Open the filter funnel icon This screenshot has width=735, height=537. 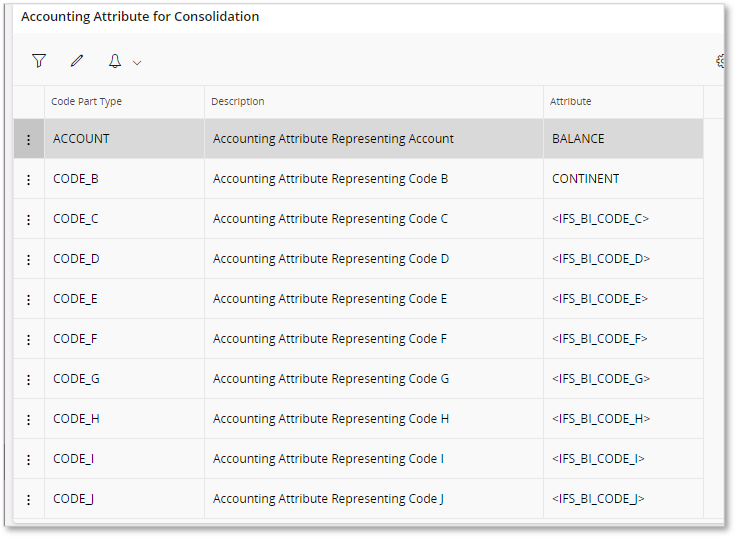tap(39, 61)
